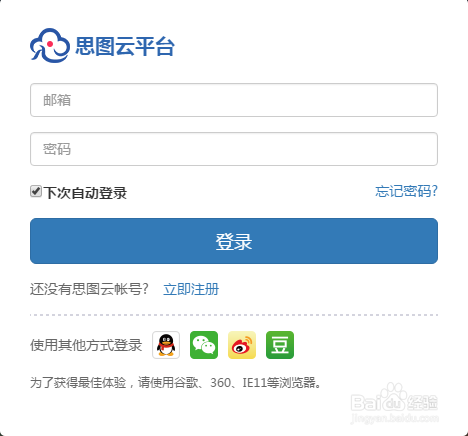Open the 忘记密码? link
This screenshot has height=436, width=468.
pos(406,191)
